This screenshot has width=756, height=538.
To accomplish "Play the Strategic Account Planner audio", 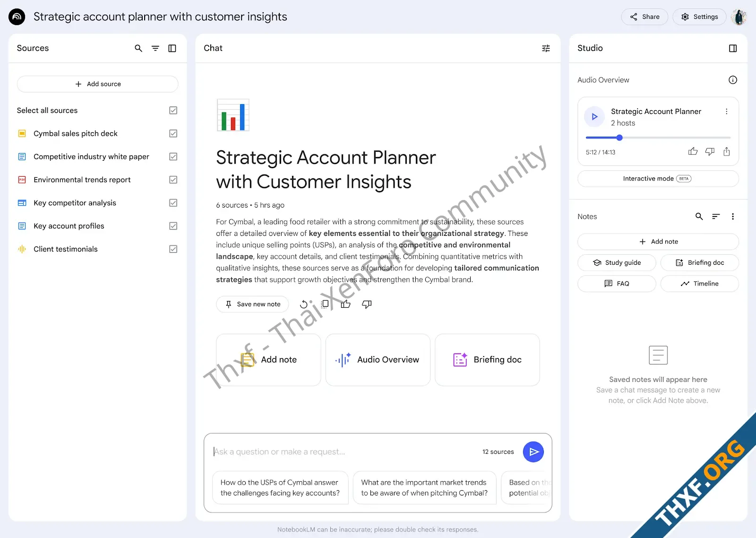I will click(594, 117).
